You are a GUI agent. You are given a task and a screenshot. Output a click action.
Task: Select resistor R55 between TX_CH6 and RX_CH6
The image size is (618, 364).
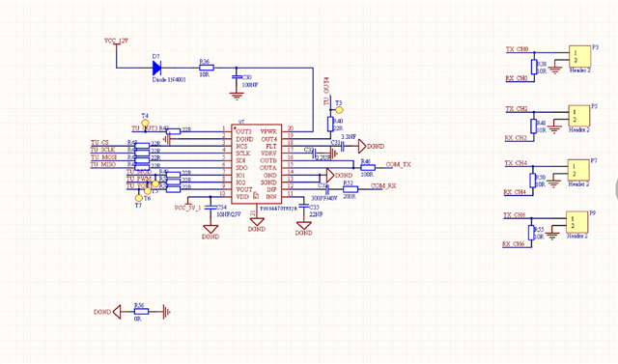click(x=531, y=233)
